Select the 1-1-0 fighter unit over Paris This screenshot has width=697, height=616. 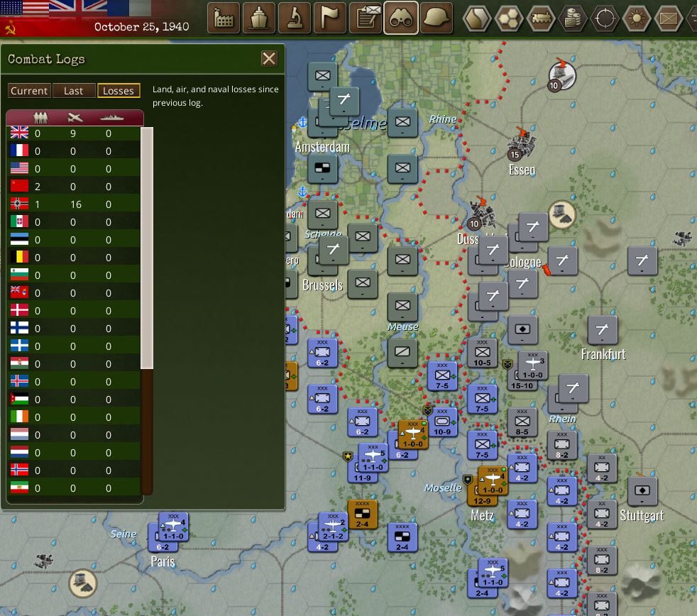(x=173, y=527)
